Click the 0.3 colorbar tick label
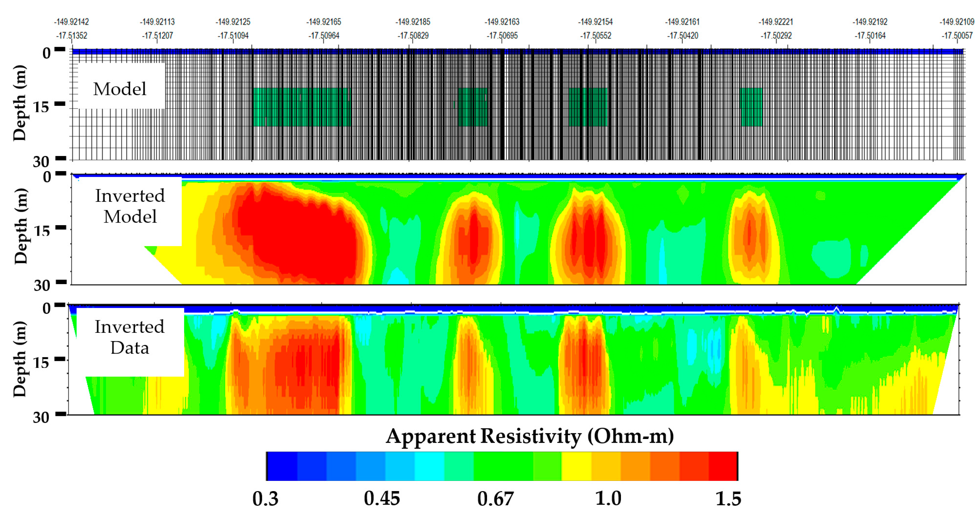Viewport: 980px width, 517px height. click(x=266, y=498)
